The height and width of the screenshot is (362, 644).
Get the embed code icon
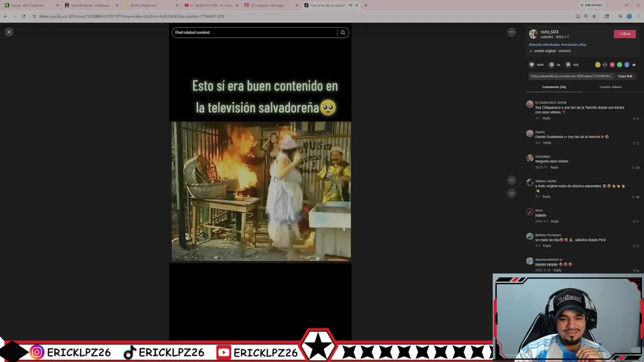point(605,65)
